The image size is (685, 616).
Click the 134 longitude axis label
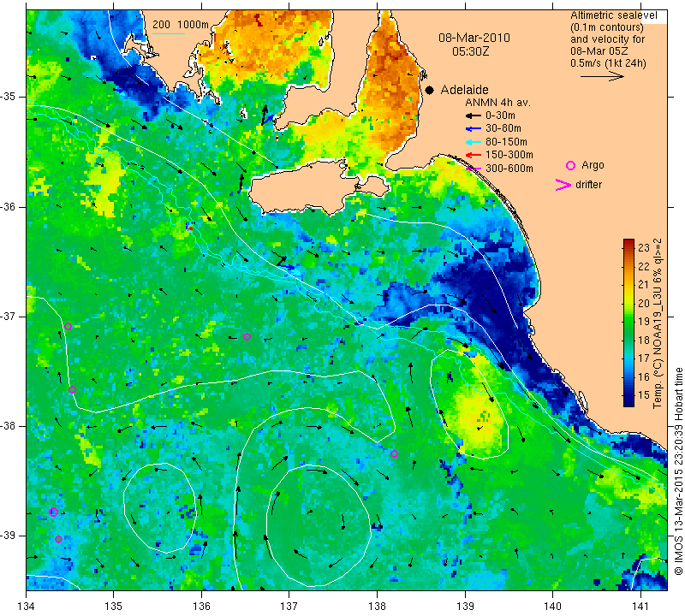tap(27, 607)
